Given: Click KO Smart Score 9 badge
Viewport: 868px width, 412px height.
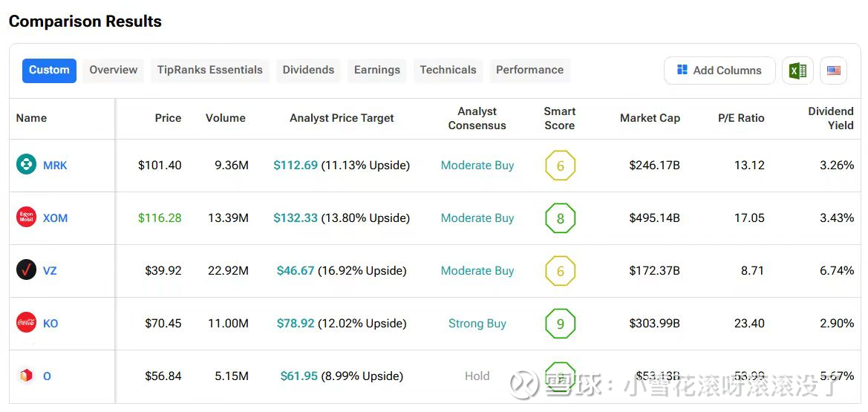Looking at the screenshot, I should click(x=560, y=324).
